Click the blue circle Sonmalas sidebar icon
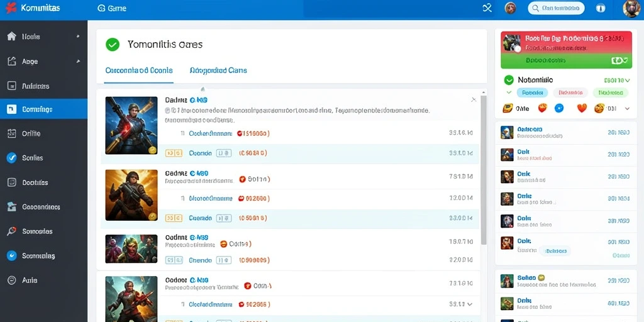Screen dimensions: 644x322 [11, 255]
